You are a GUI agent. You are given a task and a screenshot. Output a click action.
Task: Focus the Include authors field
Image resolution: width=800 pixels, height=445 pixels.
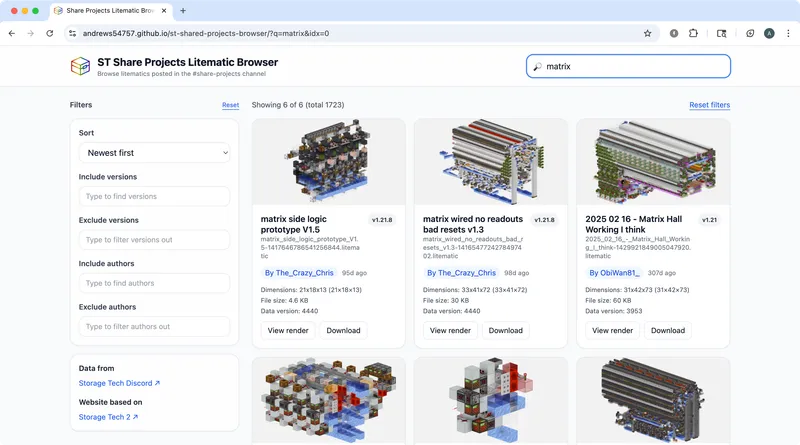(154, 283)
